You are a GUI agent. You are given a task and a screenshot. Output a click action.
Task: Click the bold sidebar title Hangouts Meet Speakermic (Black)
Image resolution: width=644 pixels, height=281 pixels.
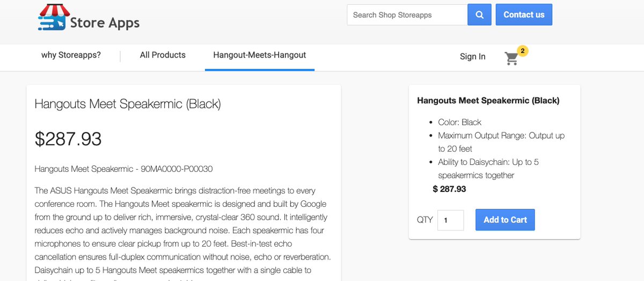[488, 100]
